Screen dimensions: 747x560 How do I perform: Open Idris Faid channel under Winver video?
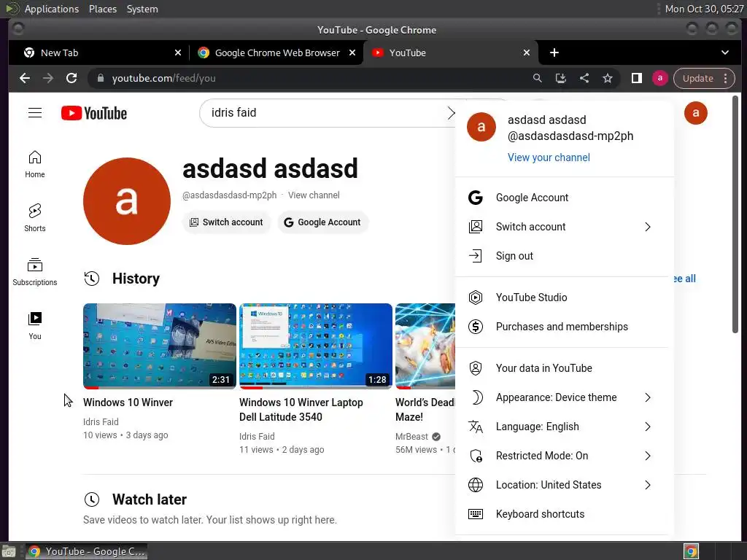101,422
